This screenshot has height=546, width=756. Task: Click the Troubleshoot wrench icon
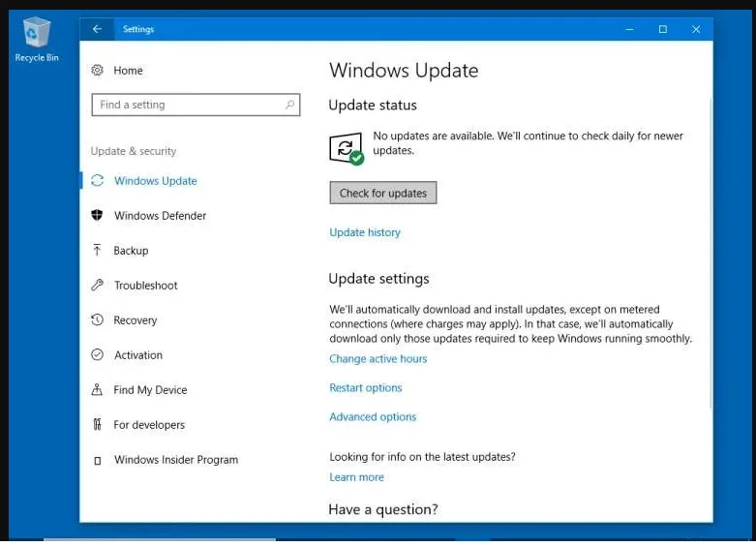point(97,285)
